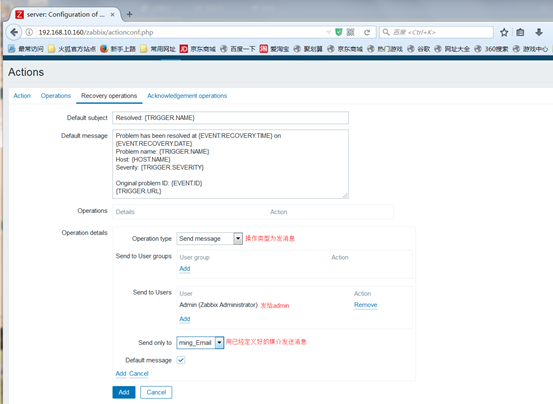Image resolution: width=553 pixels, height=404 pixels.
Task: Expand the address bar history dropdown arrow
Action: [328, 32]
